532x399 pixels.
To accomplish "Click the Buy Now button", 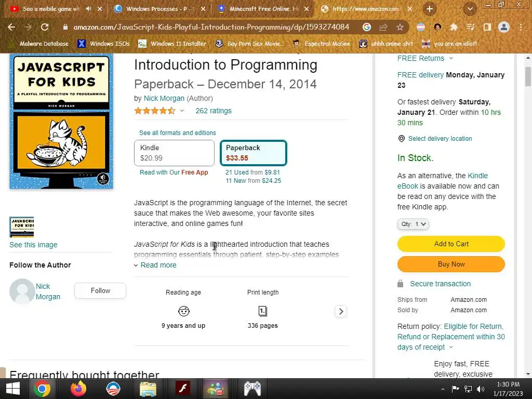I will point(451,264).
